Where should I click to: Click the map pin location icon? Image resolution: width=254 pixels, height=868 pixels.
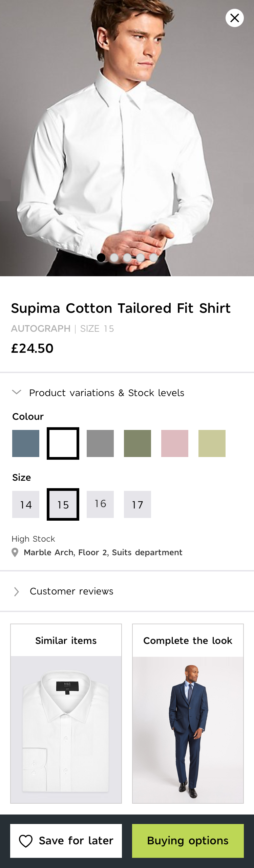pos(15,553)
